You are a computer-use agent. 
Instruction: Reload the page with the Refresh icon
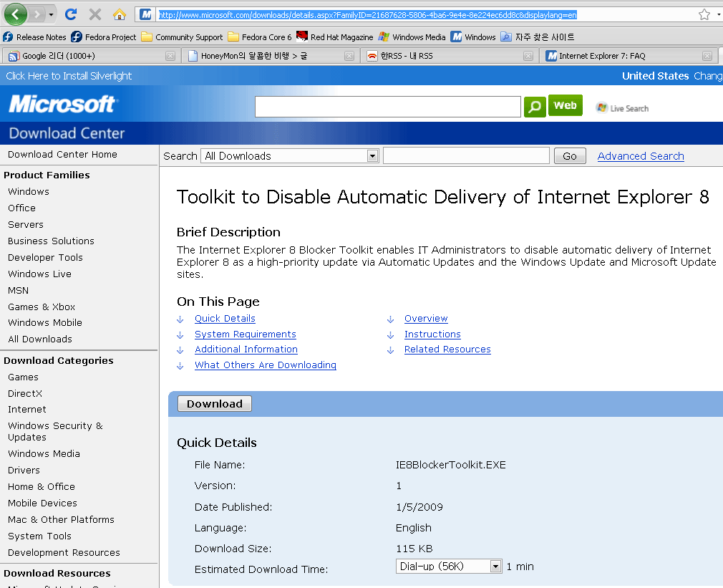tap(71, 14)
